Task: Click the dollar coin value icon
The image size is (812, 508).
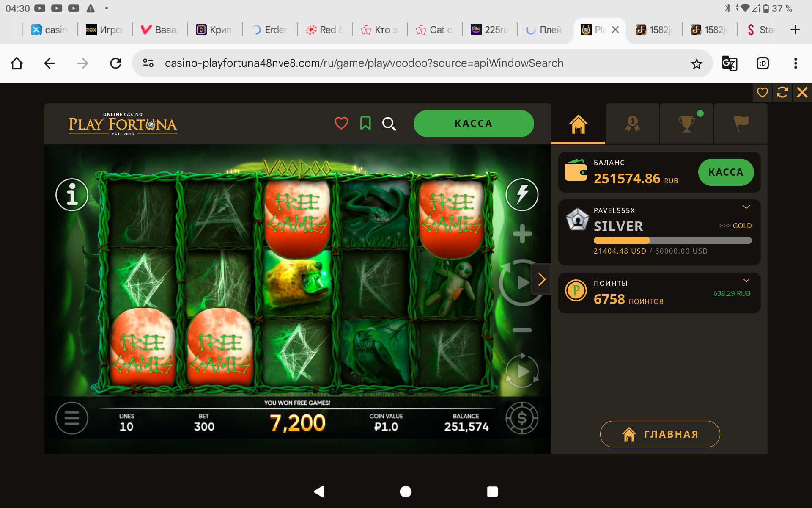Action: [522, 418]
